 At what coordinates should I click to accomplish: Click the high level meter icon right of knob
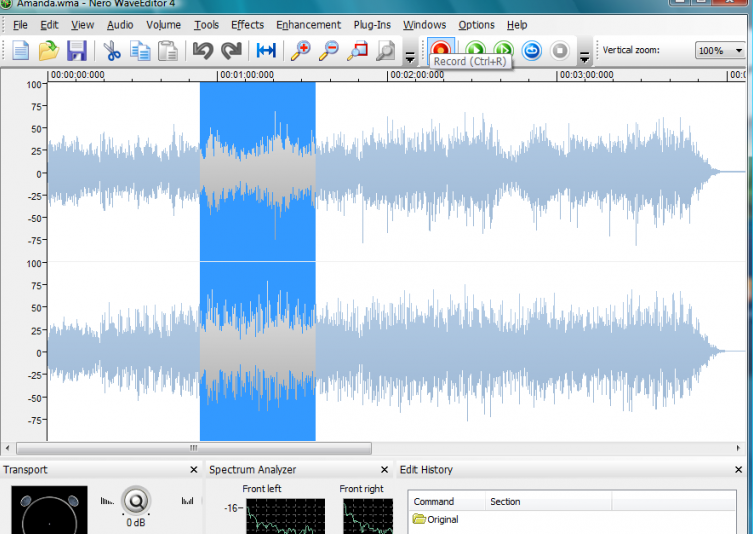187,501
